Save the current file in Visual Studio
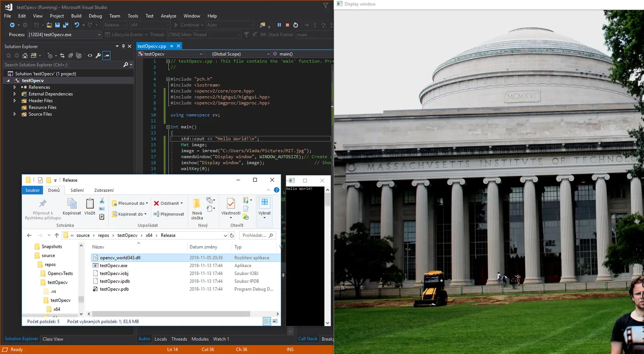This screenshot has height=354, width=644. [58, 25]
